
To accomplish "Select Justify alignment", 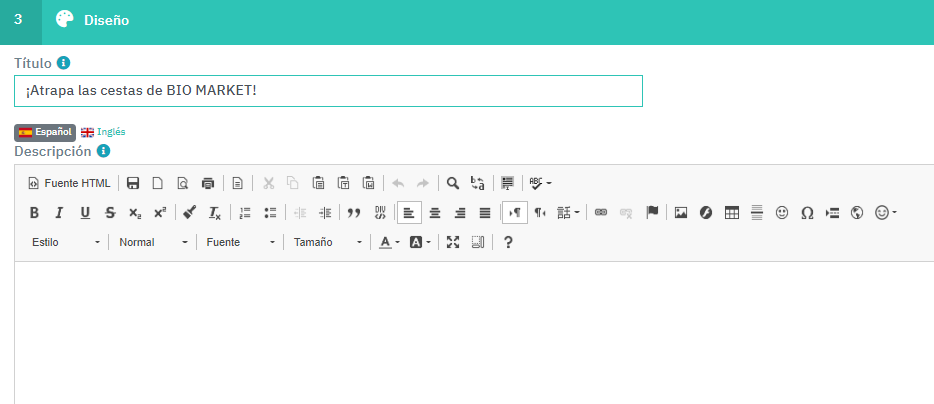I will click(x=485, y=213).
